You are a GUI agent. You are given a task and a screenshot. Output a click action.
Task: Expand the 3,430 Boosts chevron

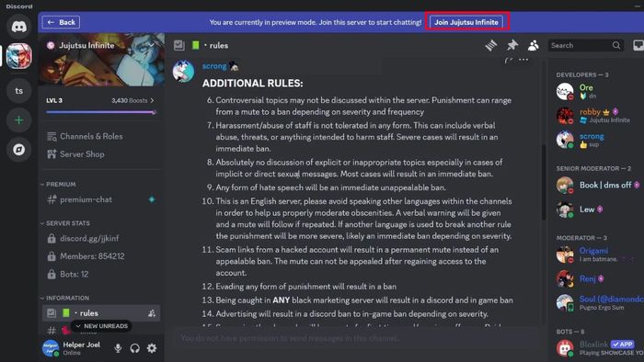pos(152,100)
